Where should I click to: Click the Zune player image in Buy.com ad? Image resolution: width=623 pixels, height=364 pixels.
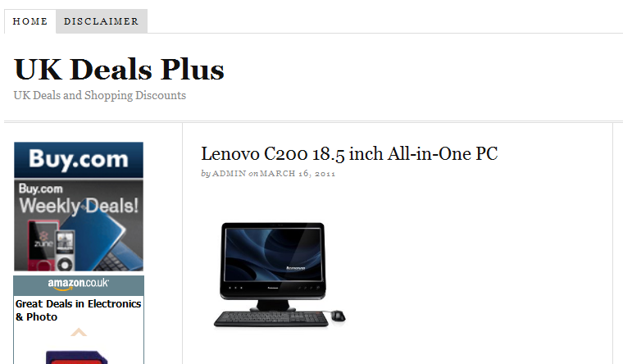39,247
